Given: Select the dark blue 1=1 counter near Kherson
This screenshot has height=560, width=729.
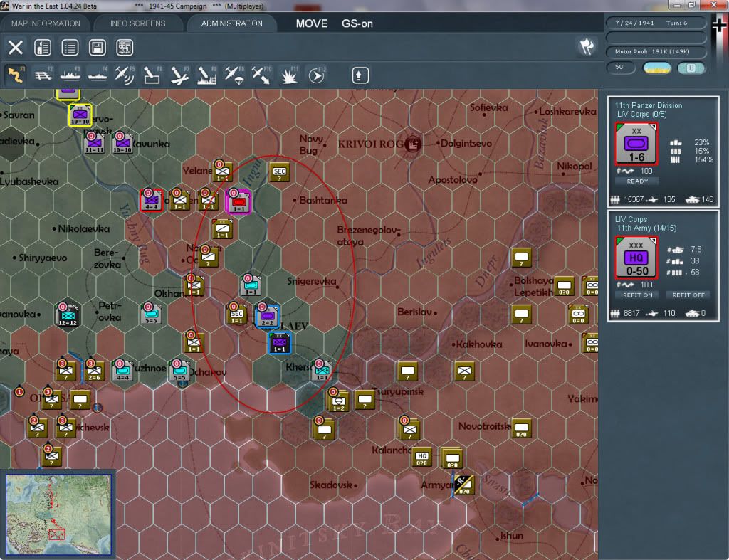Looking at the screenshot, I should click(x=279, y=342).
